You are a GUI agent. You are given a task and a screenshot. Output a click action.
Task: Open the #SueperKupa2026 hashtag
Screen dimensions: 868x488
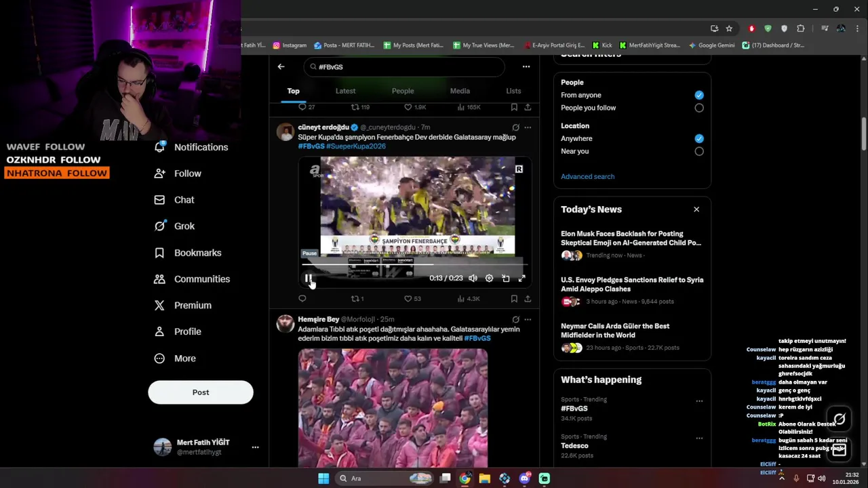pyautogui.click(x=356, y=146)
